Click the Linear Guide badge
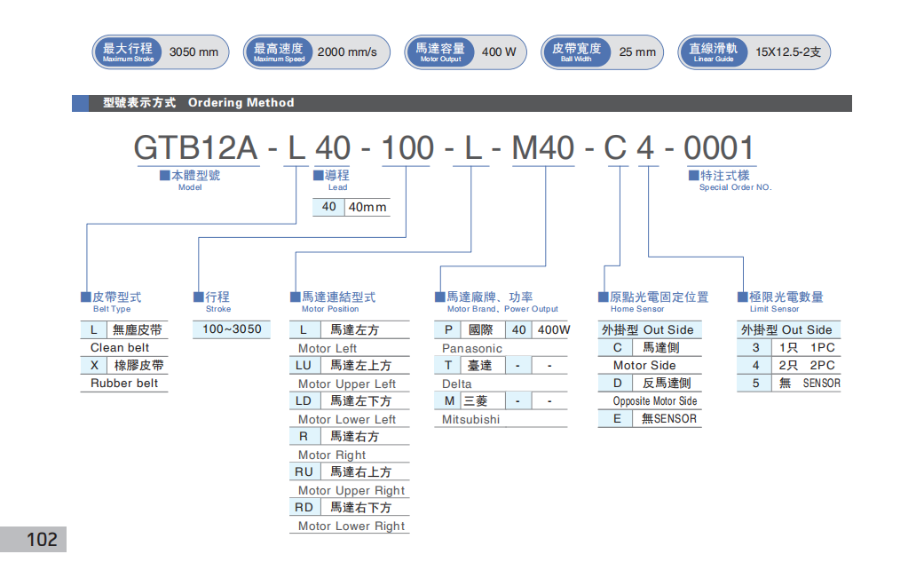 (712, 52)
